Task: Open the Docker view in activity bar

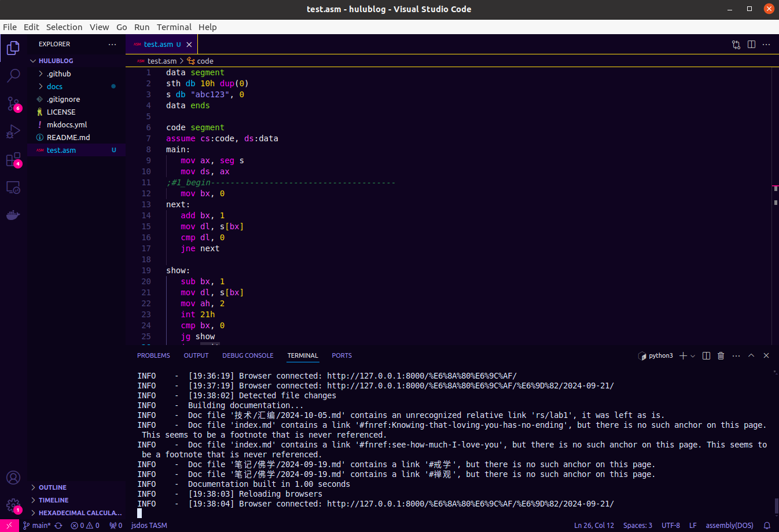Action: tap(13, 215)
